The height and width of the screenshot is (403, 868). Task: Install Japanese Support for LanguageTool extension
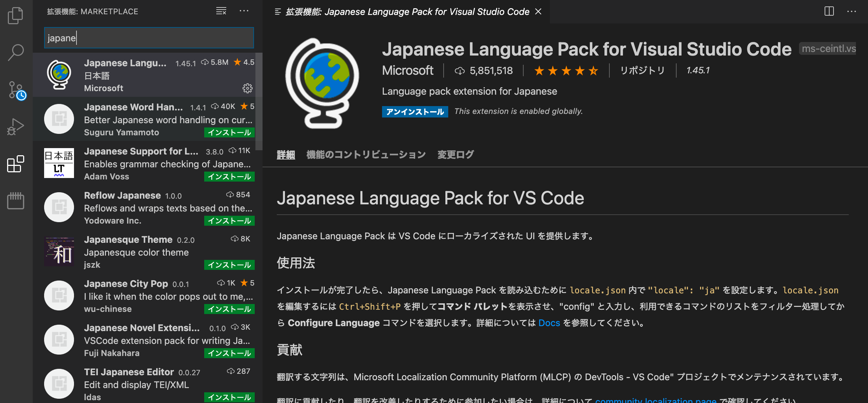229,177
